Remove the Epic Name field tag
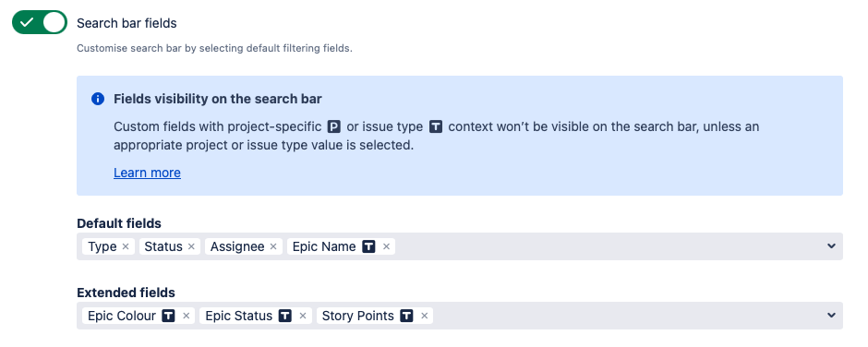The width and height of the screenshot is (868, 347). 386,246
